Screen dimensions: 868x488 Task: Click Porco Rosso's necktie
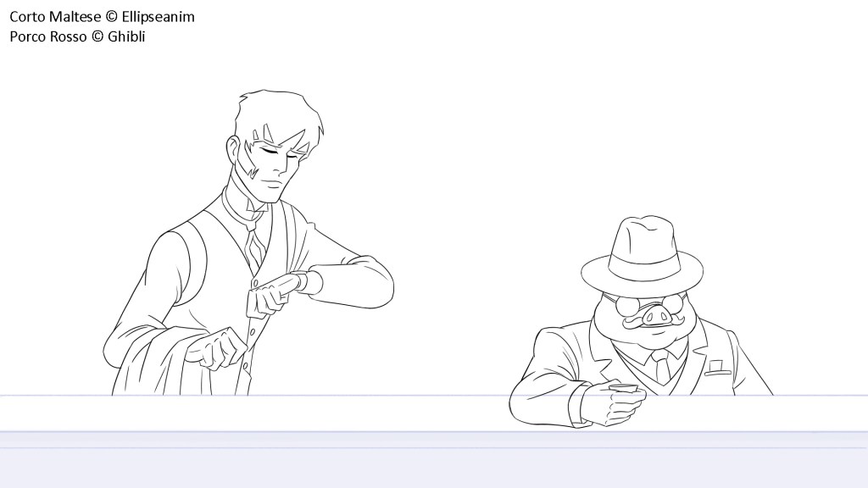[x=661, y=367]
